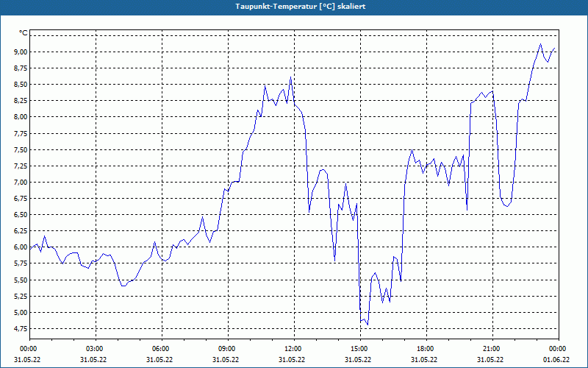Click the '°C' unit label on the axis
Screen dimensions: 588x368
[x=24, y=33]
